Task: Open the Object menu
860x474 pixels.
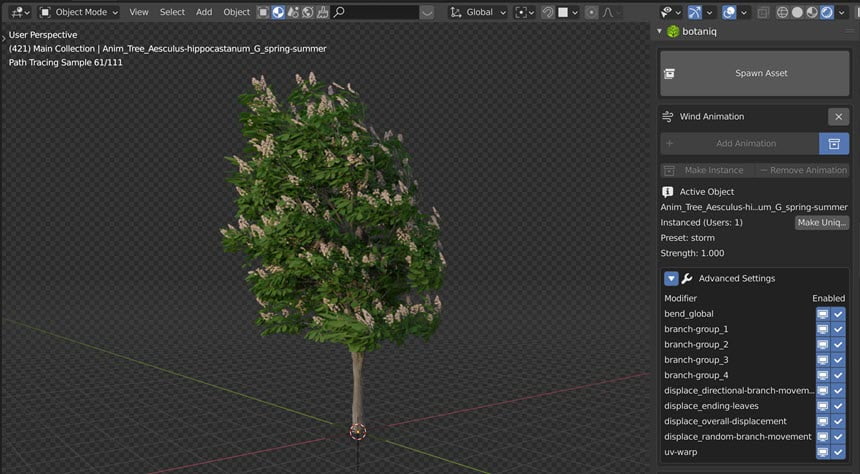Action: (x=236, y=12)
